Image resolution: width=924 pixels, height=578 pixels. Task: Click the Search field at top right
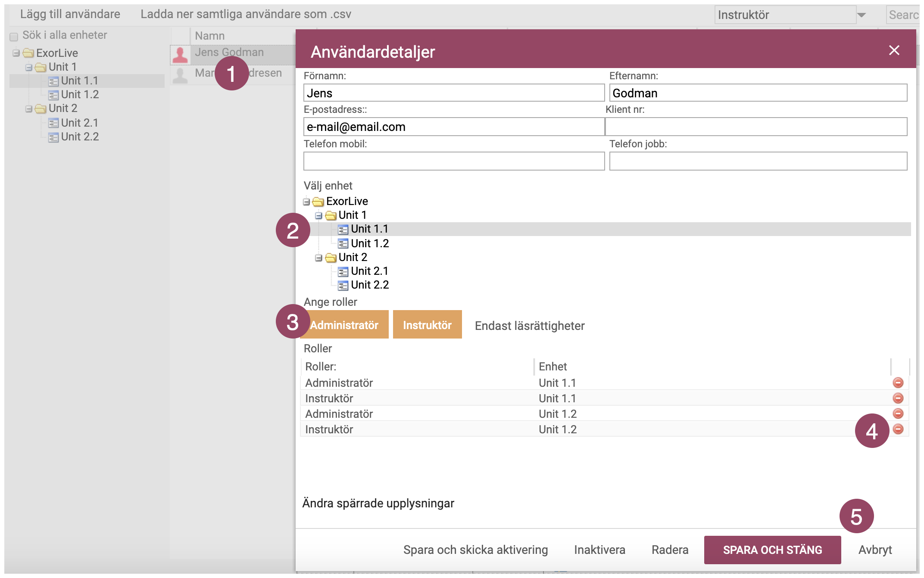click(903, 15)
